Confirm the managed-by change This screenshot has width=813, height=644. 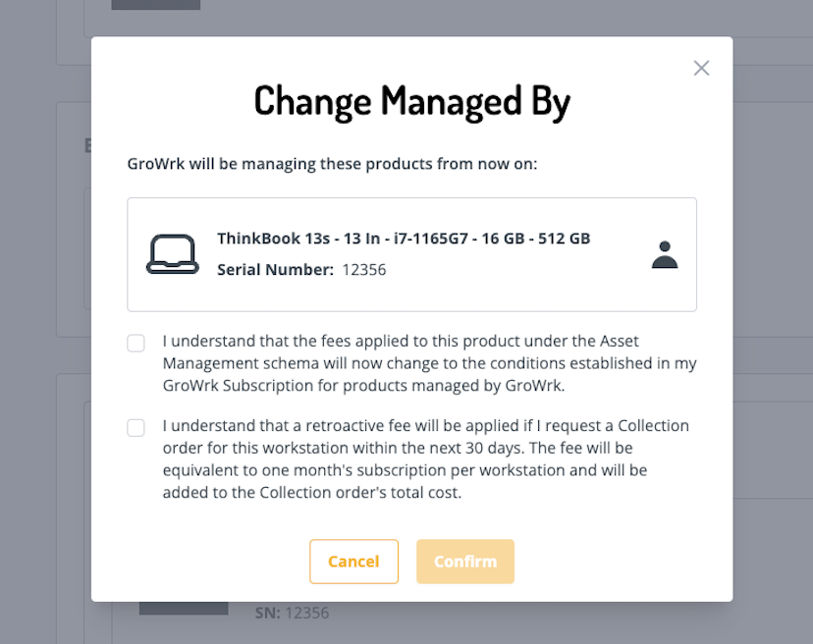pos(464,562)
